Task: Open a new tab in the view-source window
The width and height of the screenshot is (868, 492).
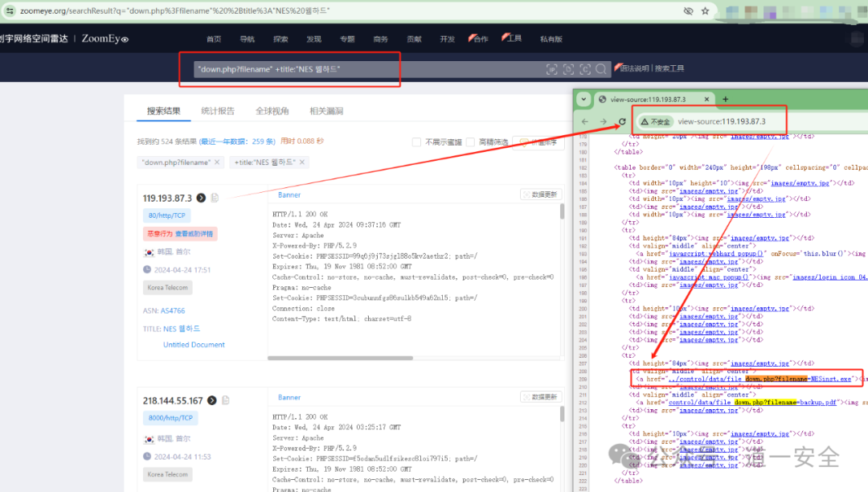Action: point(725,99)
